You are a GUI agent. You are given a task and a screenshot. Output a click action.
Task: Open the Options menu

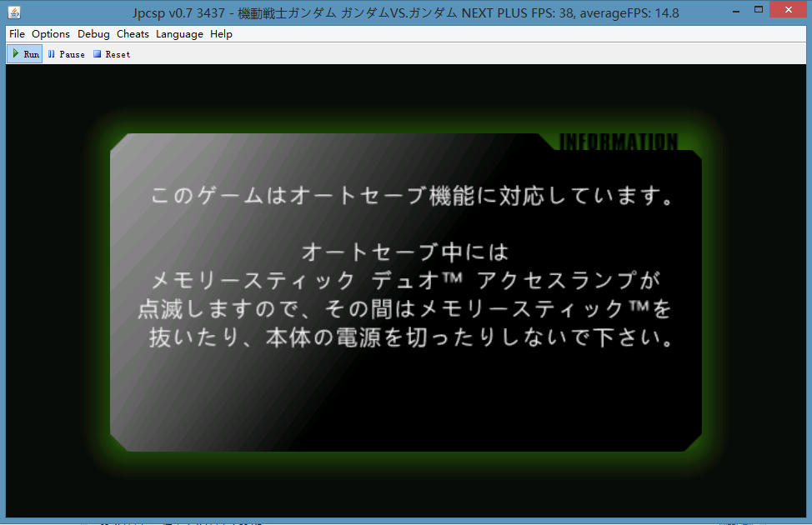(51, 34)
